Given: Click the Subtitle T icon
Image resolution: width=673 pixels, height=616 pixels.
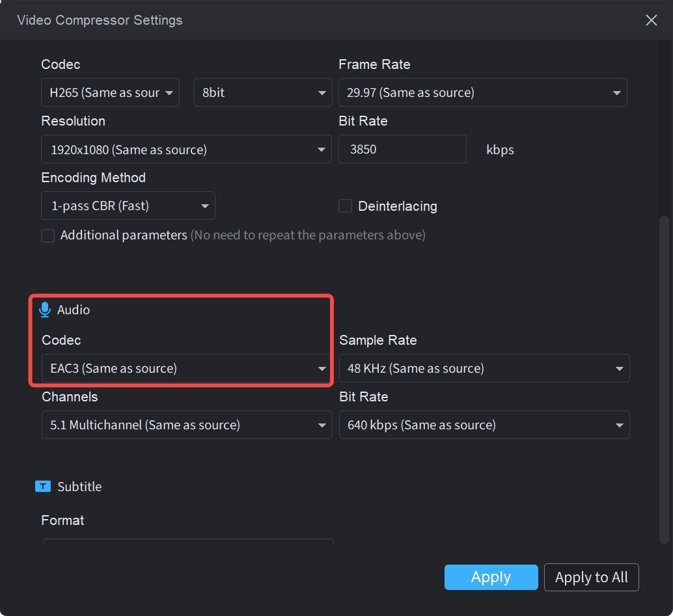Looking at the screenshot, I should [43, 487].
